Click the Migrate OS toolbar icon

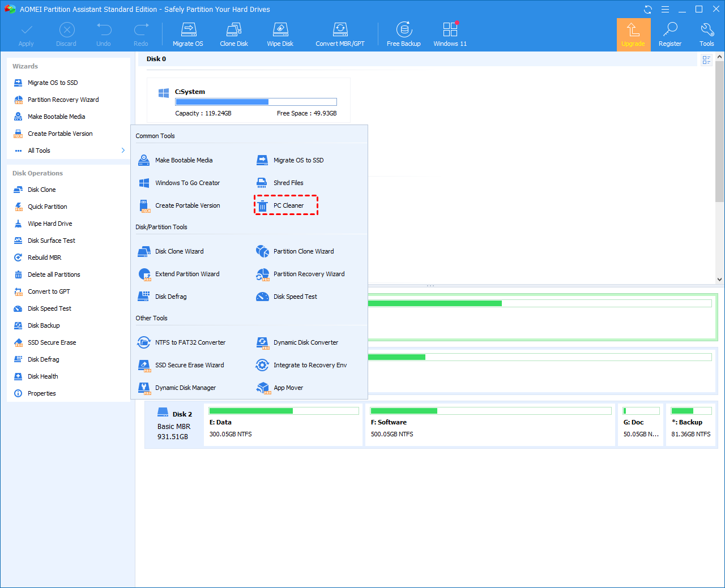[x=188, y=35]
